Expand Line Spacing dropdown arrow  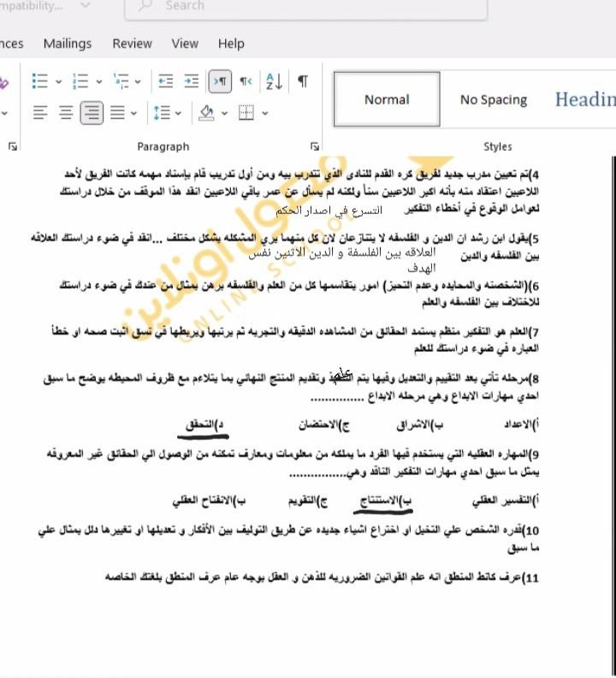[x=178, y=113]
